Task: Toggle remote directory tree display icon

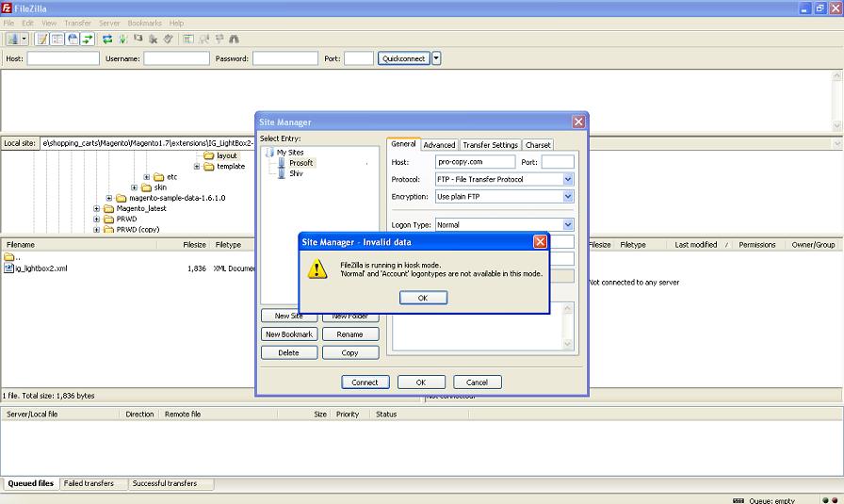Action: coord(73,39)
